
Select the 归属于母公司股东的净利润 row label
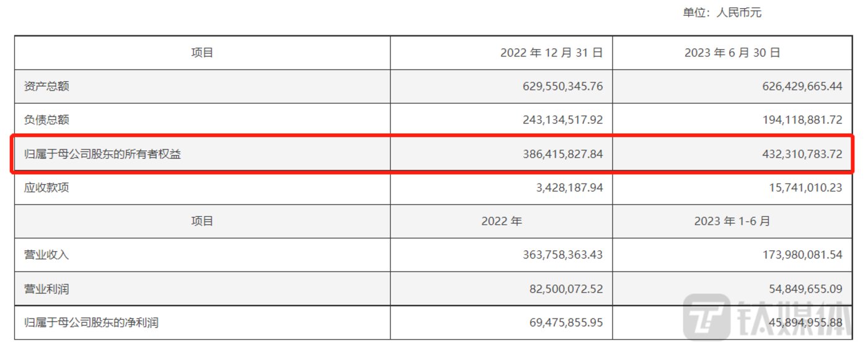tap(91, 322)
